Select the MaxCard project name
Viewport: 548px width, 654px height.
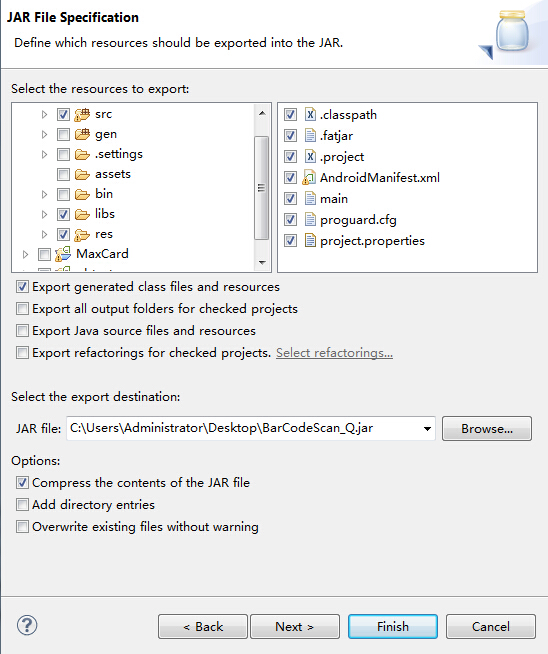(102, 254)
